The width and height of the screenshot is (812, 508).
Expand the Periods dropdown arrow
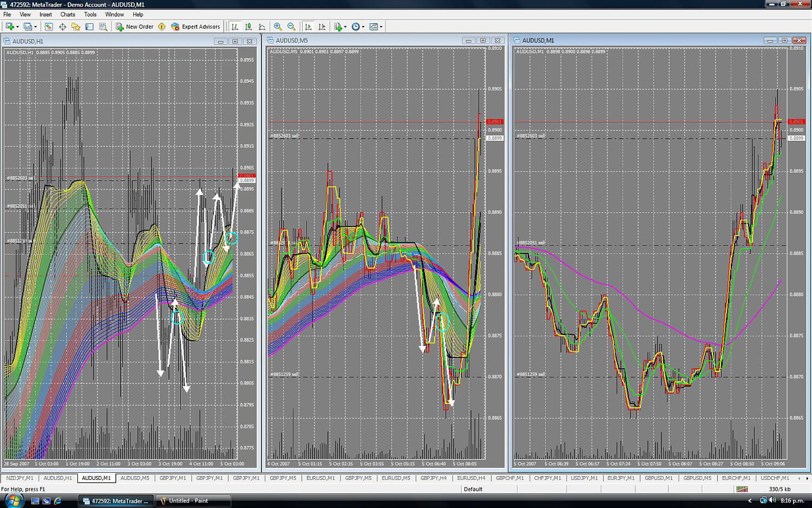[363, 27]
